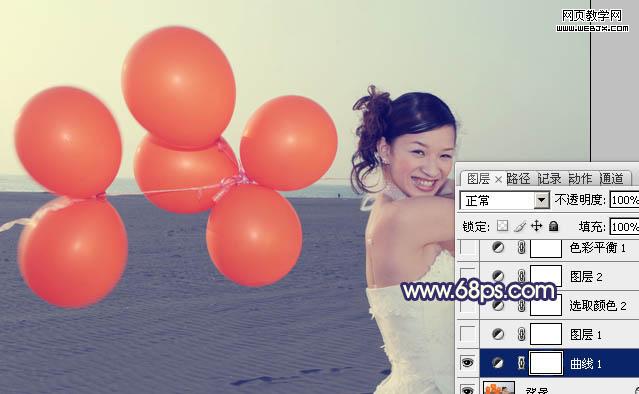The image size is (639, 394).
Task: Click the lock position move icon
Action: pos(537,226)
